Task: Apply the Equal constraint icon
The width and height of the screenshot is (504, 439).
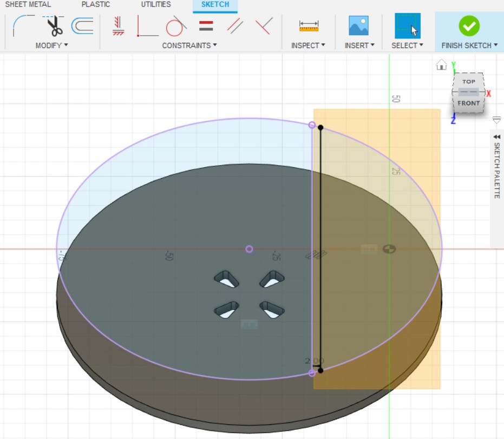Action: [206, 25]
